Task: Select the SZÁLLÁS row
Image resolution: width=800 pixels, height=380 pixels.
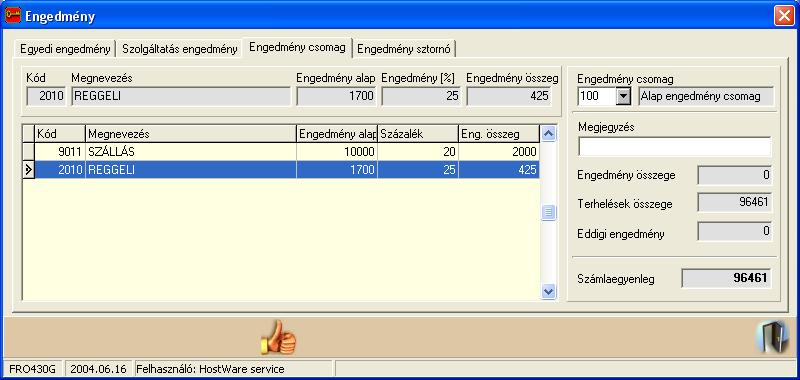Action: 281,151
